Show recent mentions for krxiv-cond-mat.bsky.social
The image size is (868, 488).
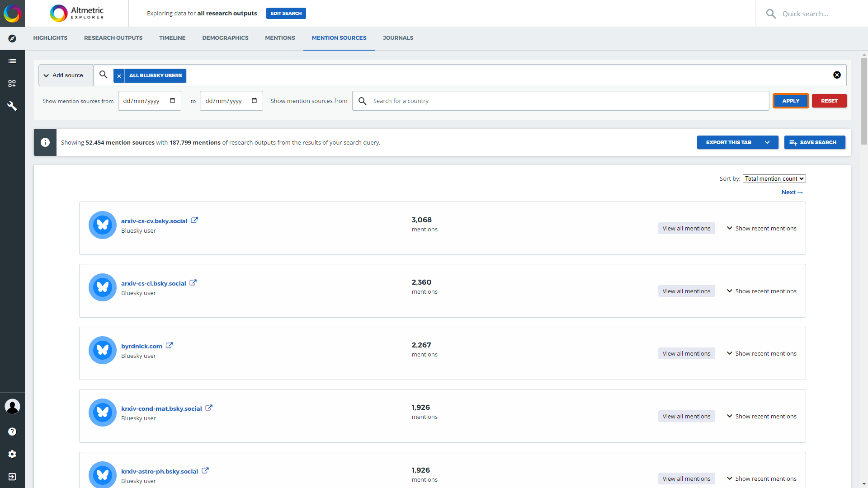click(x=761, y=416)
